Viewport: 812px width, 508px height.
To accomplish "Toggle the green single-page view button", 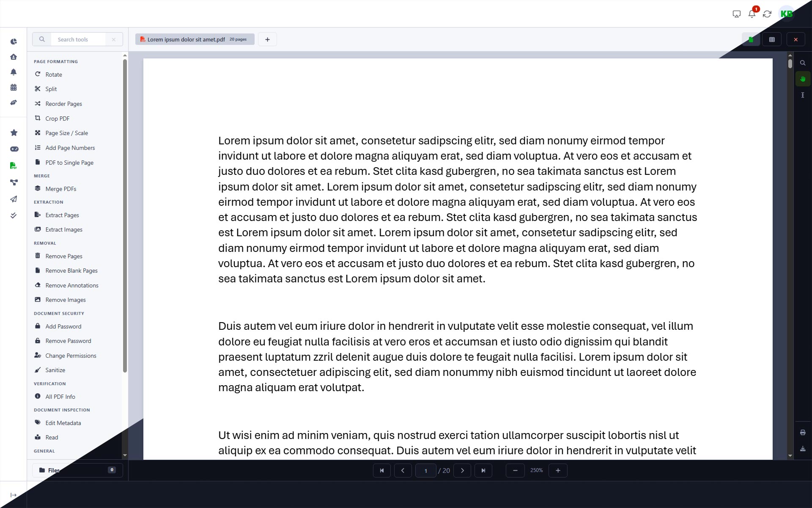I will click(x=751, y=39).
